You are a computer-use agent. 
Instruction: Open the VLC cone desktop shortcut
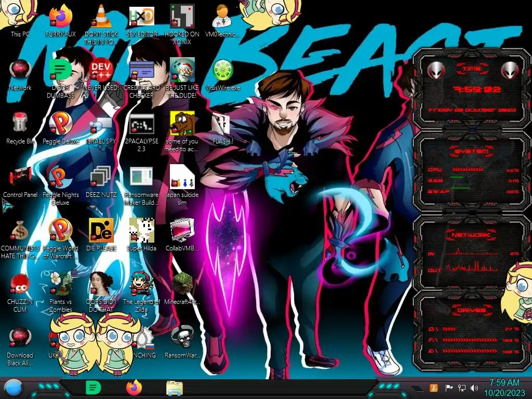(101, 24)
